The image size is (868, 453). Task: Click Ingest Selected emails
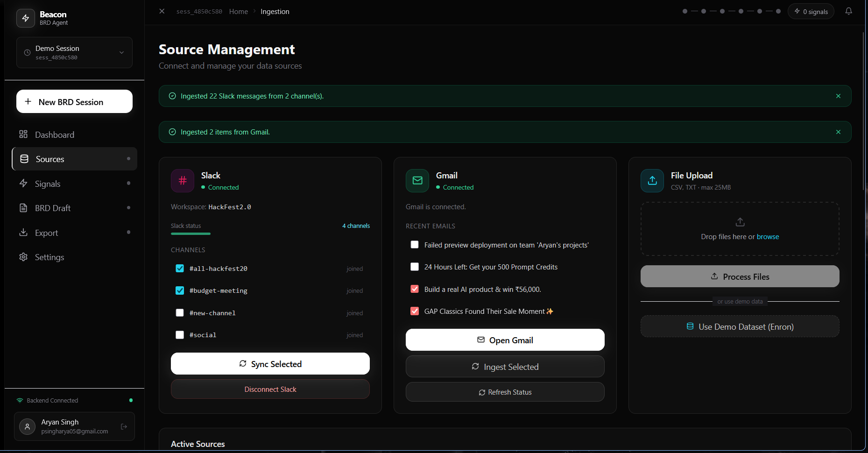[505, 367]
